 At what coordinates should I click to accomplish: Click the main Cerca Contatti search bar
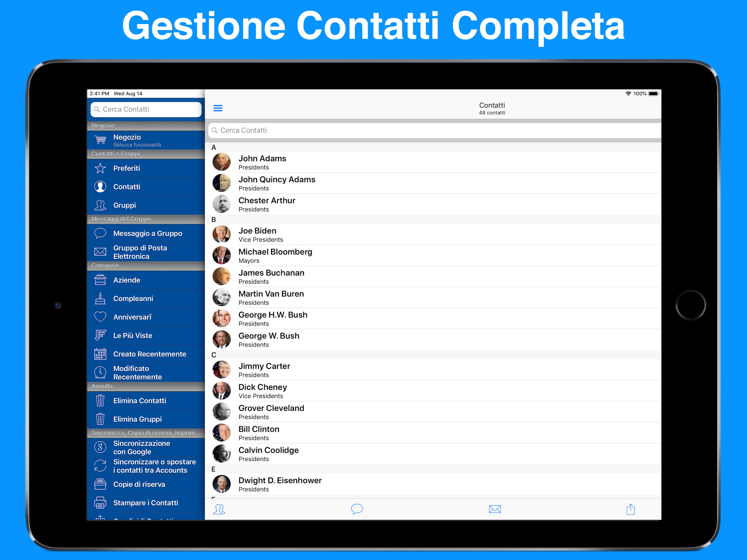[435, 130]
